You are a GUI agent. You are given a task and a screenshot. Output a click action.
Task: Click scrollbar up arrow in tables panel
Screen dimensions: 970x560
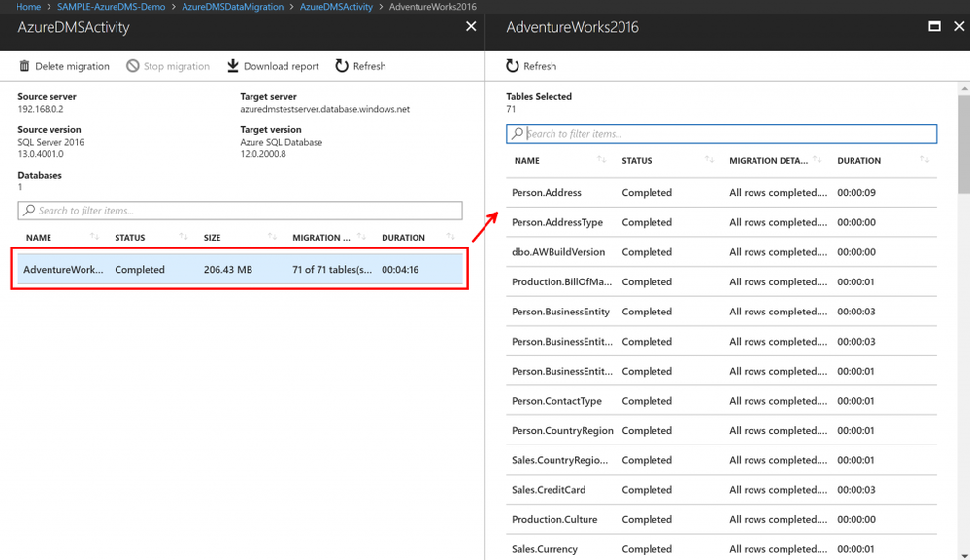tap(964, 89)
